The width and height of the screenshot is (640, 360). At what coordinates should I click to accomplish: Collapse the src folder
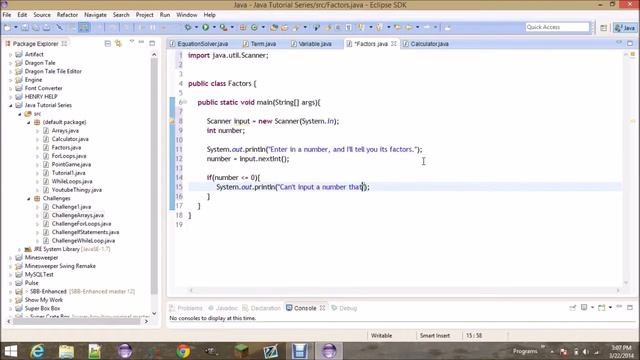[x=20, y=114]
